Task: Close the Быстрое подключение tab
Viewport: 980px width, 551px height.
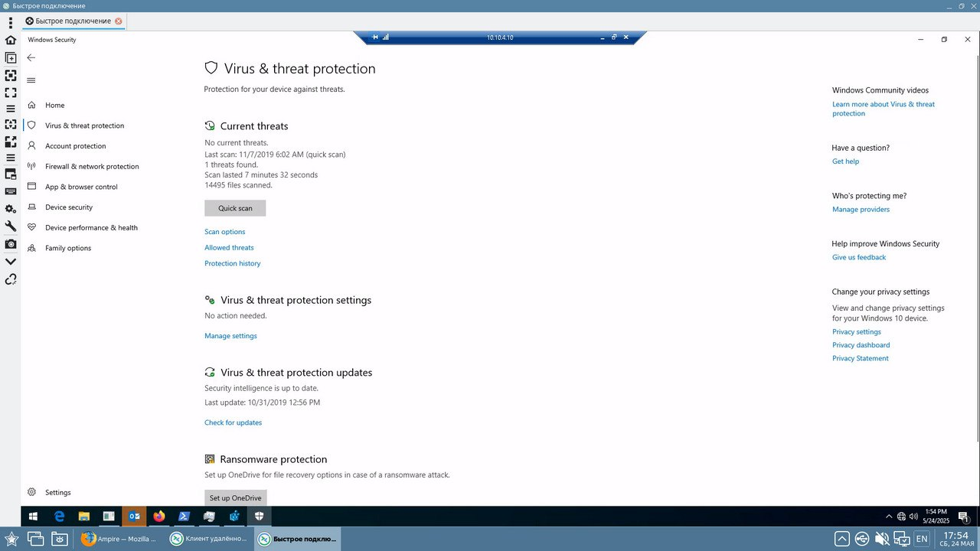Action: click(x=118, y=21)
